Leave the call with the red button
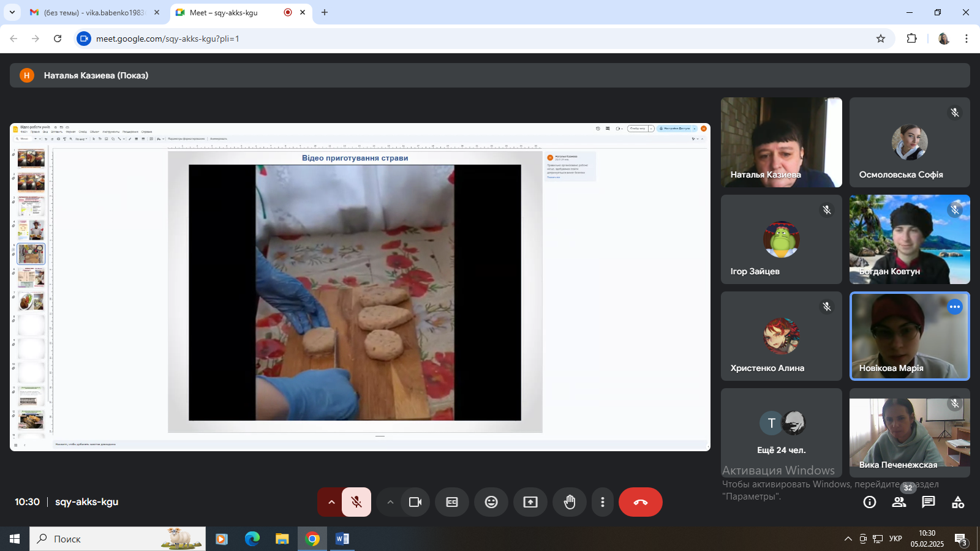Screen dimensions: 980x551 [640, 502]
